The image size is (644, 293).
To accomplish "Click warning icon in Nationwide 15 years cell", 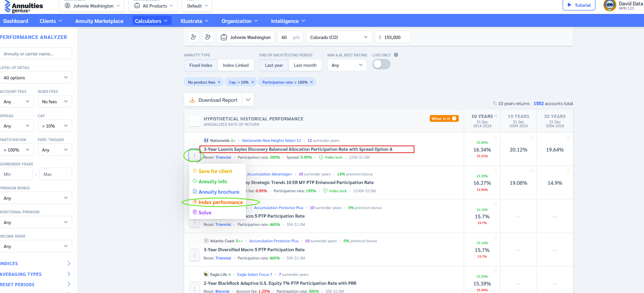I will click(x=532, y=137).
